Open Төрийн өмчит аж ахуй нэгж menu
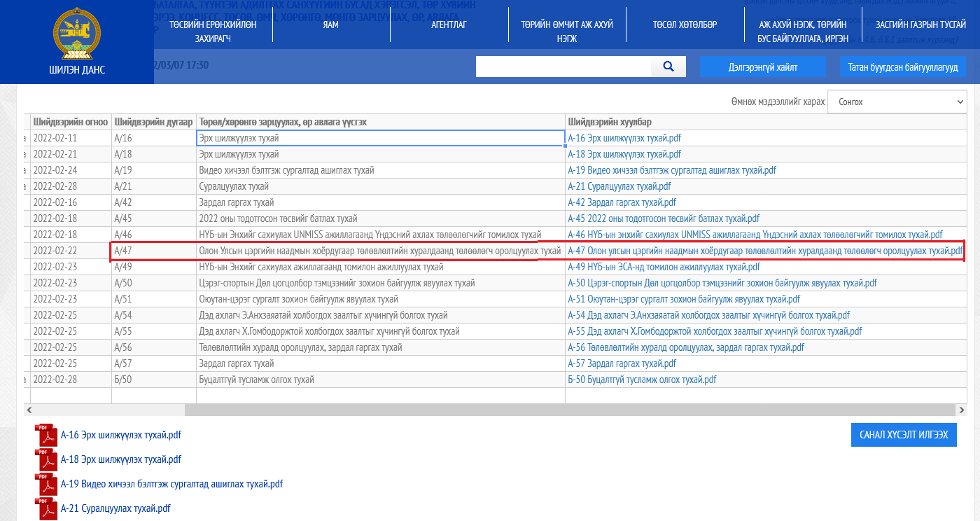The height and width of the screenshot is (521, 980). [567, 32]
